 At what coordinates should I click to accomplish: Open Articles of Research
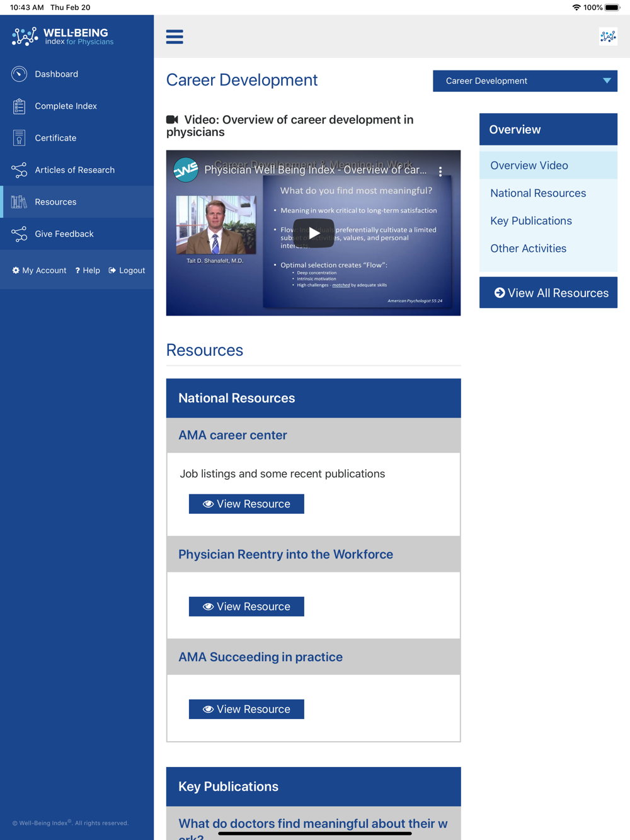(x=77, y=170)
